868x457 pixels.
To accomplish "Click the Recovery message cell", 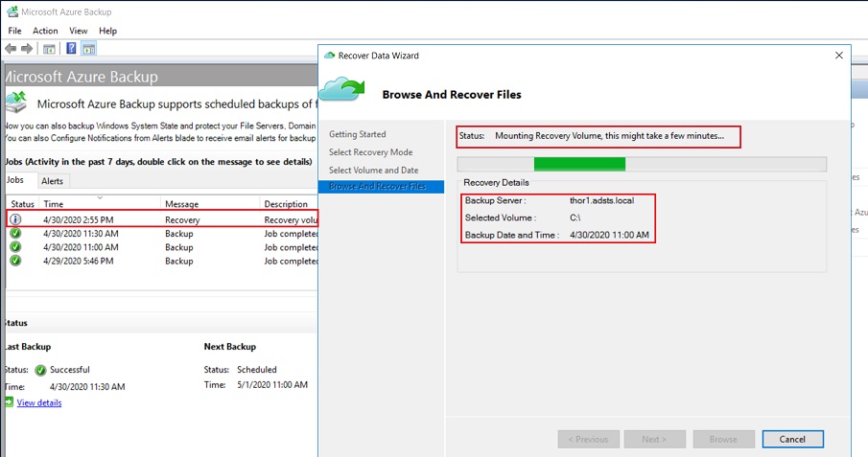I will (x=182, y=219).
